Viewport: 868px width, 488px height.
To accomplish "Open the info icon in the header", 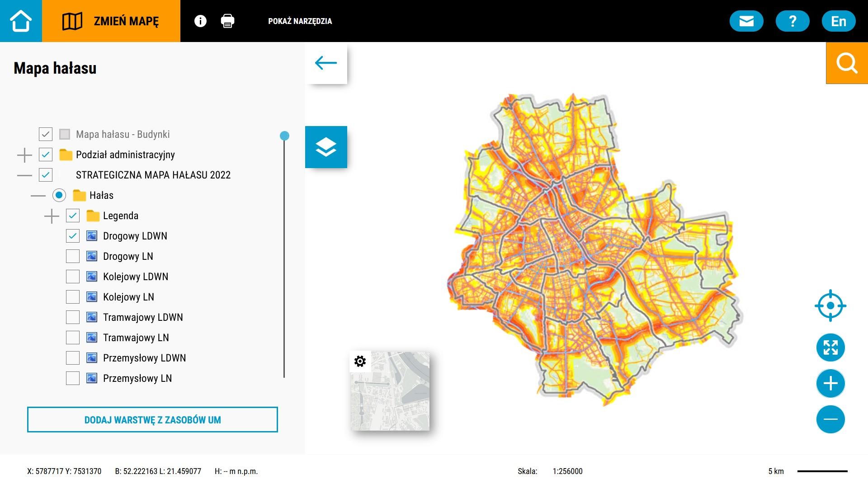I will coord(200,21).
